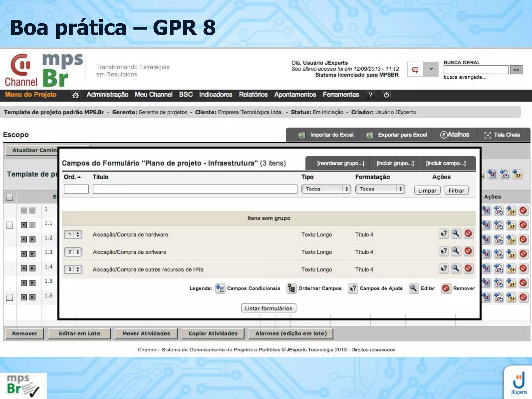Open Atalhos shortcuts
The image size is (532, 399).
click(x=455, y=135)
